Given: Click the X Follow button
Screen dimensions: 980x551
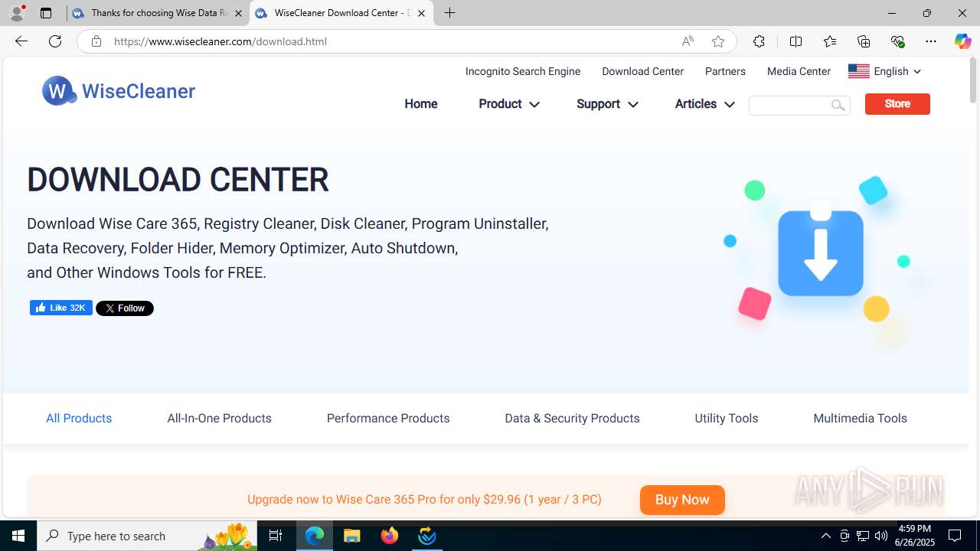Looking at the screenshot, I should click(125, 308).
